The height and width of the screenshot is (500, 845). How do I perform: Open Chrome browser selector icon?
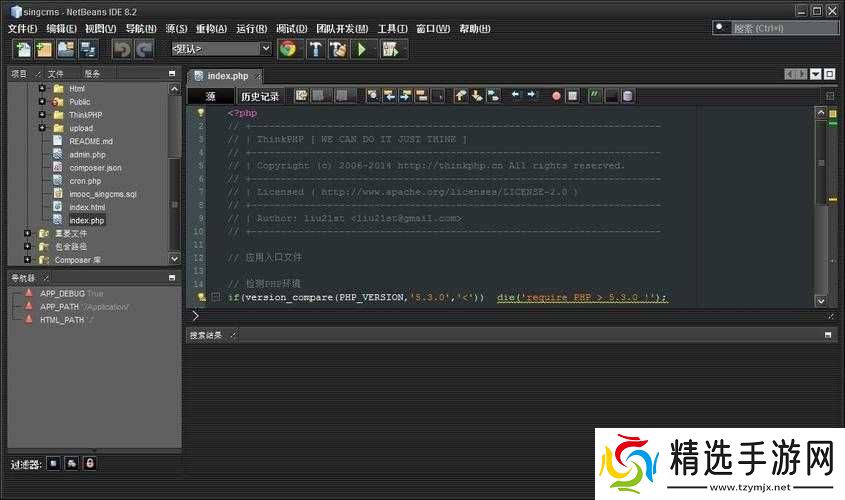click(x=288, y=48)
